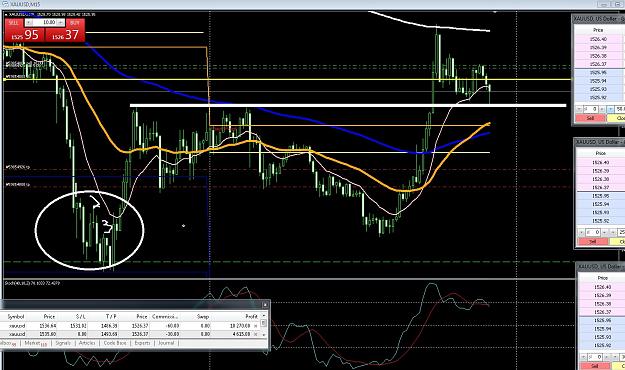This screenshot has height=370, width=625.
Task: Sort orders by Commission column header
Action: [x=165, y=317]
